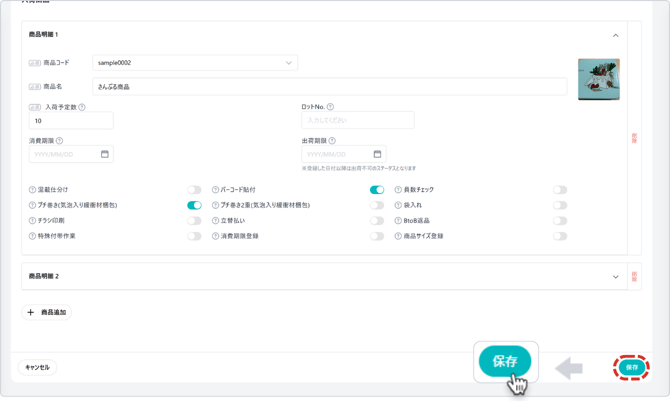Click help icon for チラシ印刷
Screen dimensions: 670x401
(32, 221)
